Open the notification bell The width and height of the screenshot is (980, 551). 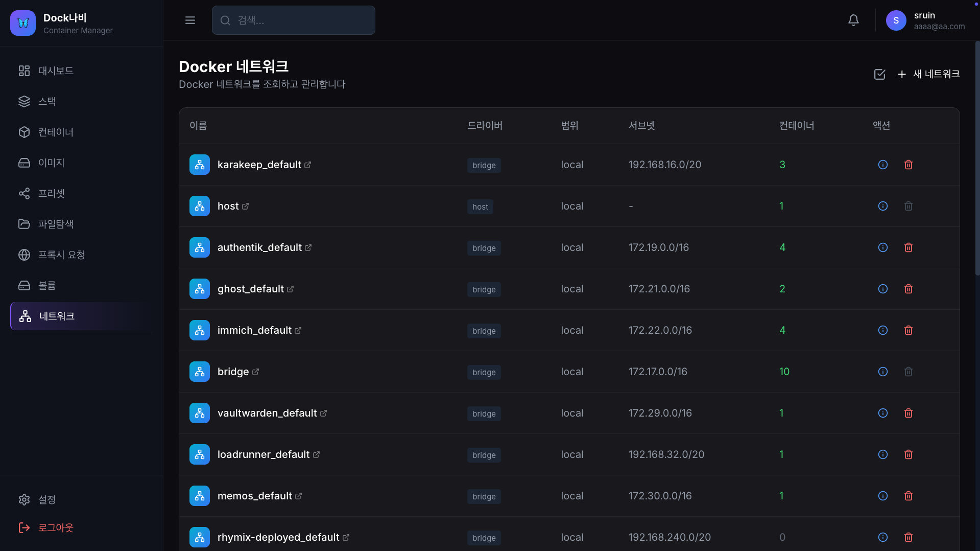tap(853, 20)
